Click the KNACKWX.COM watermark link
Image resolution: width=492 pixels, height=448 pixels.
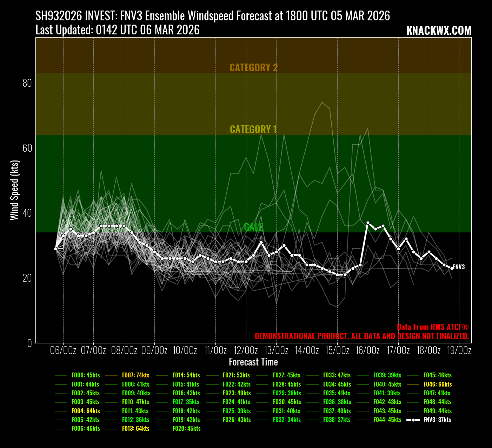(x=439, y=31)
